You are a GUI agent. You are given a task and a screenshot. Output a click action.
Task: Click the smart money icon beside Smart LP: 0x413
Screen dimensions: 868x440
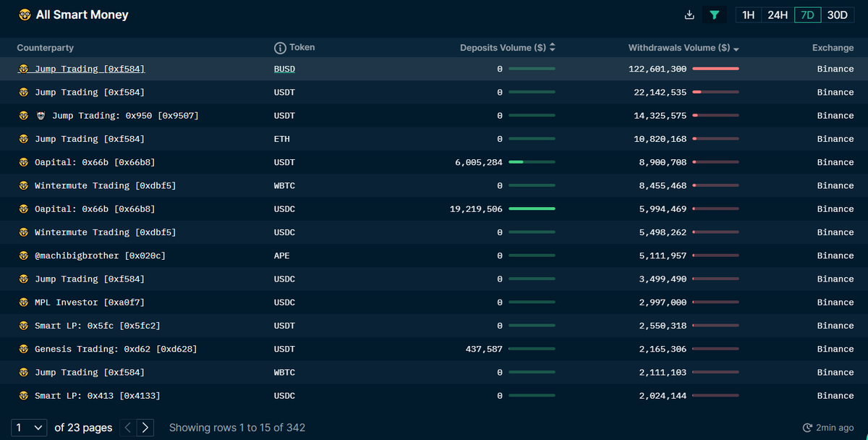(23, 396)
